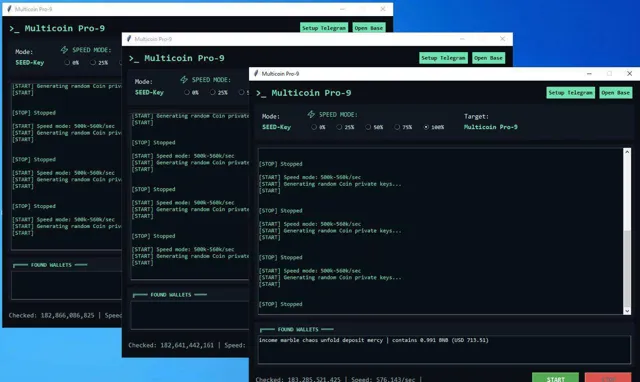Viewport: 640px width, 382px height.
Task: Click FOUND WALLETS header in back window
Action: 51,265
